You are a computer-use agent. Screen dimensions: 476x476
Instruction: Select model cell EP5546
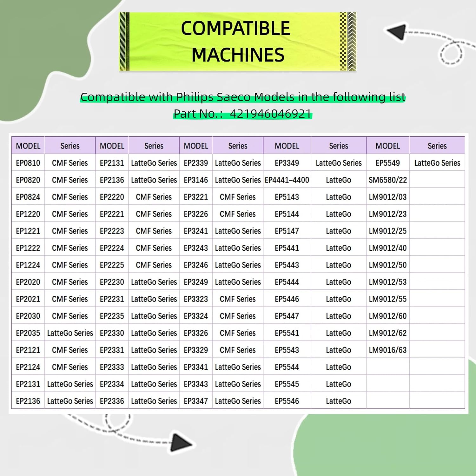click(x=287, y=401)
